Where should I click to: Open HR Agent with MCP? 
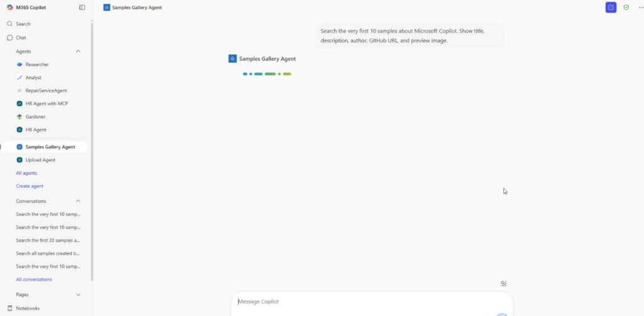(47, 104)
